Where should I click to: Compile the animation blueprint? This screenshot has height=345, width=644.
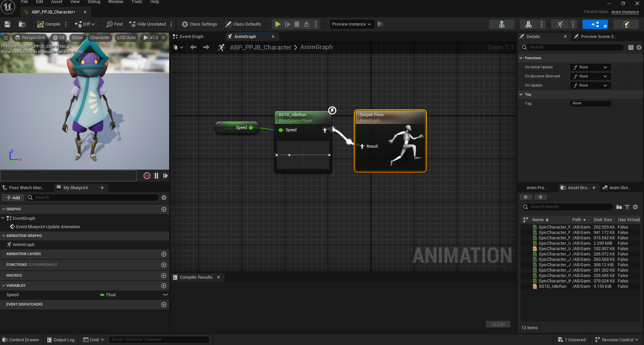point(48,24)
